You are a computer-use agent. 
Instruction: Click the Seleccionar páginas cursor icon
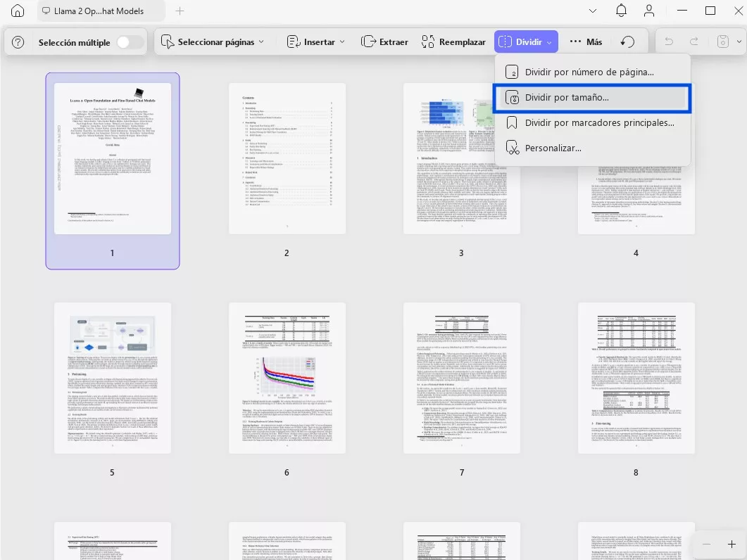168,42
